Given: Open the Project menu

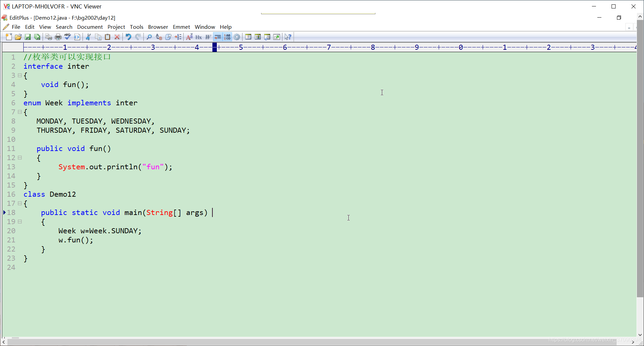Looking at the screenshot, I should [x=116, y=27].
